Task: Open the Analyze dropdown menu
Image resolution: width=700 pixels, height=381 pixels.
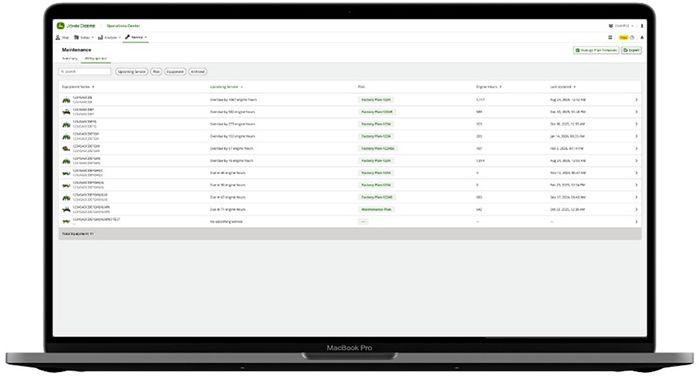Action: (x=109, y=38)
